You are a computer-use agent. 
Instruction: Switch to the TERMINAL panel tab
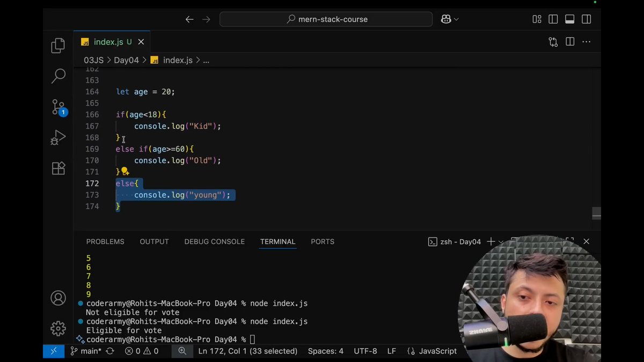point(277,242)
